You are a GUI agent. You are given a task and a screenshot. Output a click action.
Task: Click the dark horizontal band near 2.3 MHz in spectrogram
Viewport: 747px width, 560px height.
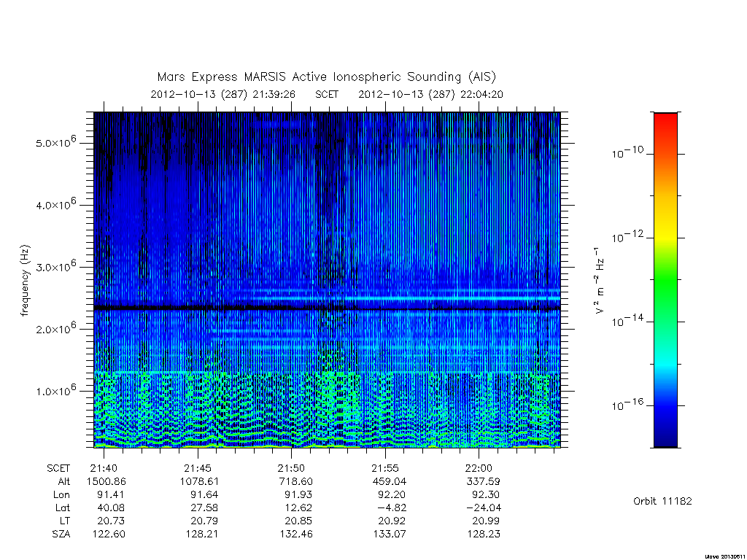point(327,308)
